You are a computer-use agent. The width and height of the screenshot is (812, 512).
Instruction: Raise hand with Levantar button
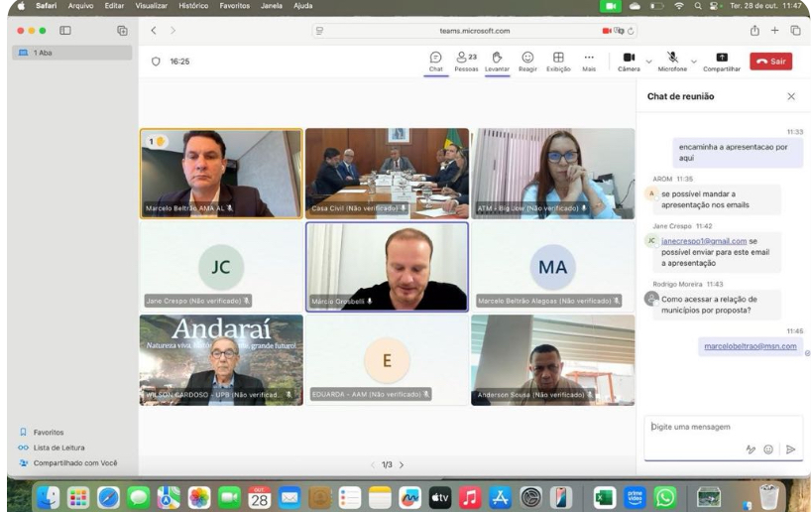497,59
